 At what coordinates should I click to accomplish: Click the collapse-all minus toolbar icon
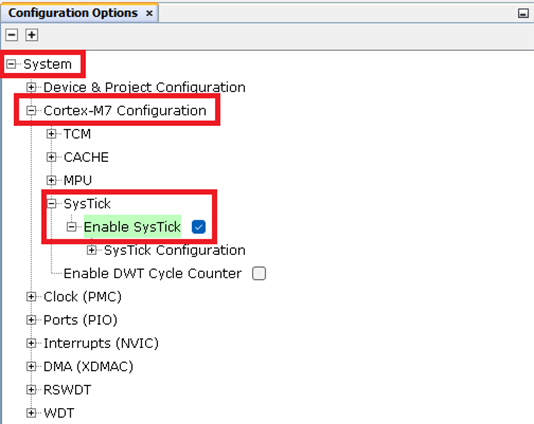click(12, 35)
